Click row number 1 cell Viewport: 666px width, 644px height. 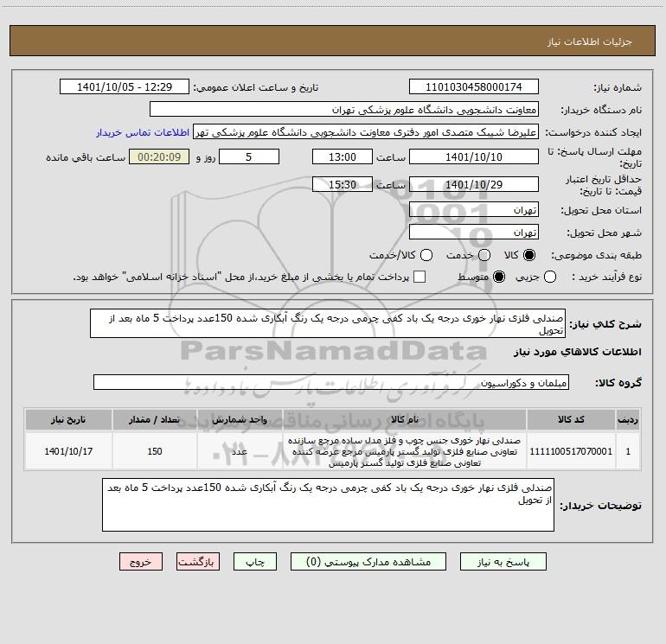pos(628,451)
